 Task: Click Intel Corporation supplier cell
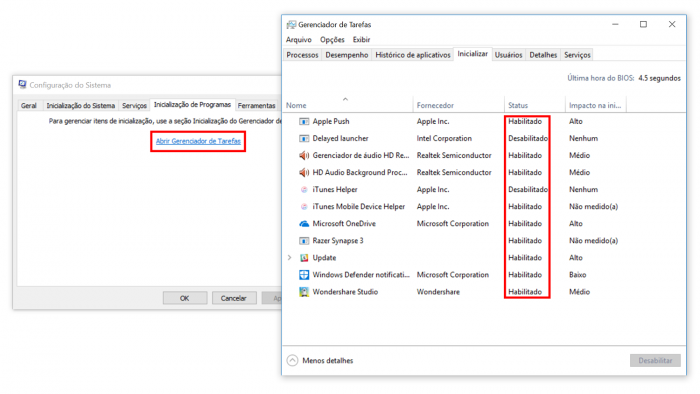(444, 138)
